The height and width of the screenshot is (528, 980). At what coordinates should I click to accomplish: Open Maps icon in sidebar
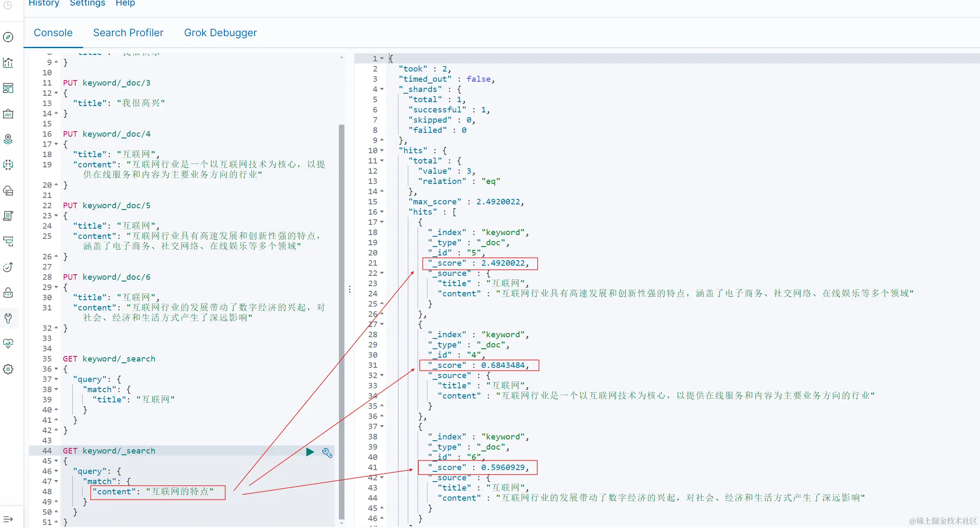(x=8, y=139)
